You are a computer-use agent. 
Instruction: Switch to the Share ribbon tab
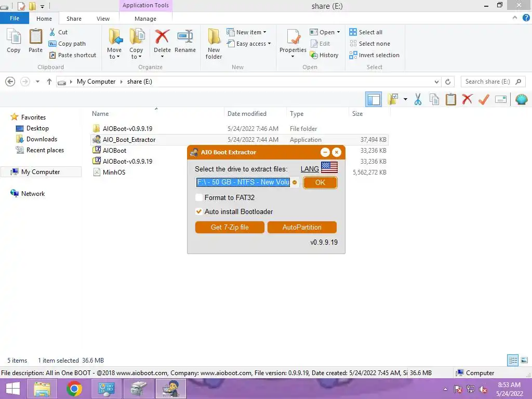74,19
